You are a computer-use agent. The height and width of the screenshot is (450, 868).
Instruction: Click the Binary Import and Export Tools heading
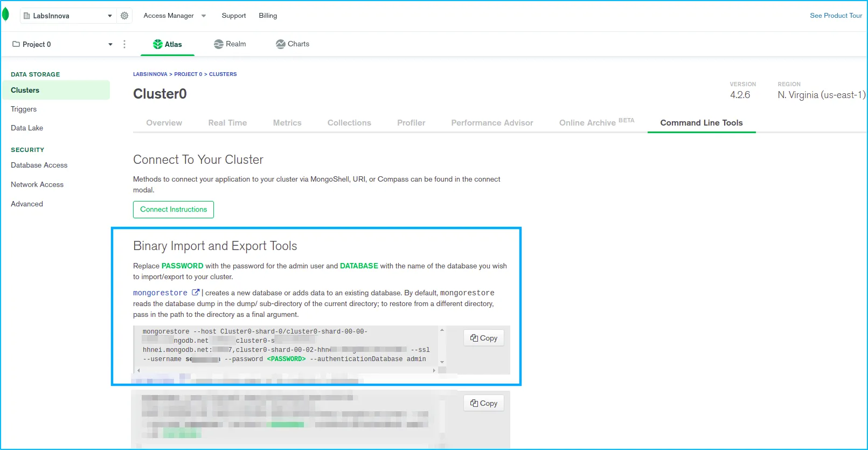click(x=215, y=246)
